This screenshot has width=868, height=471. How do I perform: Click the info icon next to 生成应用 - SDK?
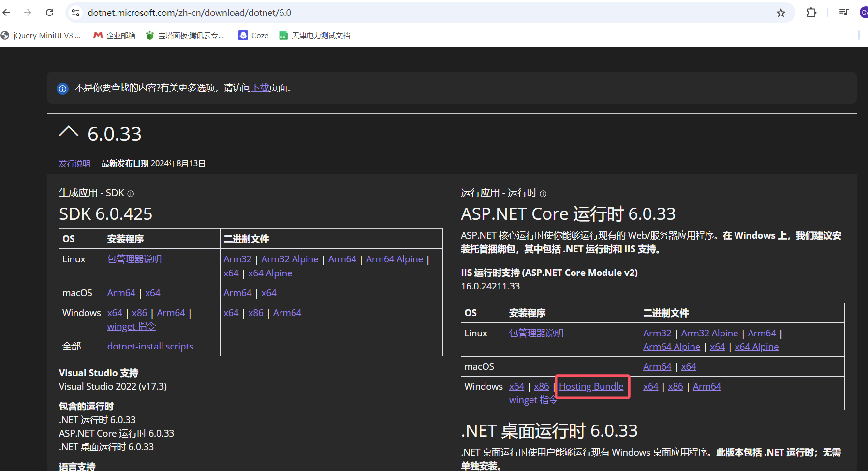131,194
